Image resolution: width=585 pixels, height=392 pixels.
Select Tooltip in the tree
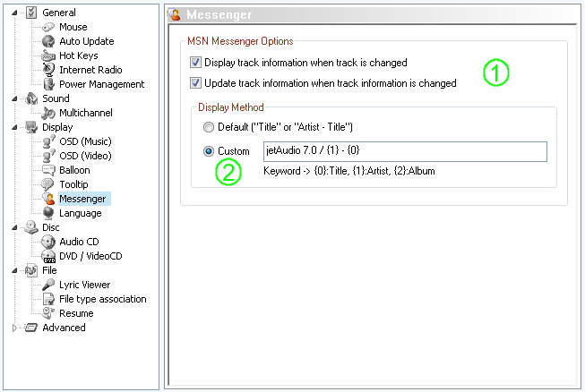tap(73, 184)
